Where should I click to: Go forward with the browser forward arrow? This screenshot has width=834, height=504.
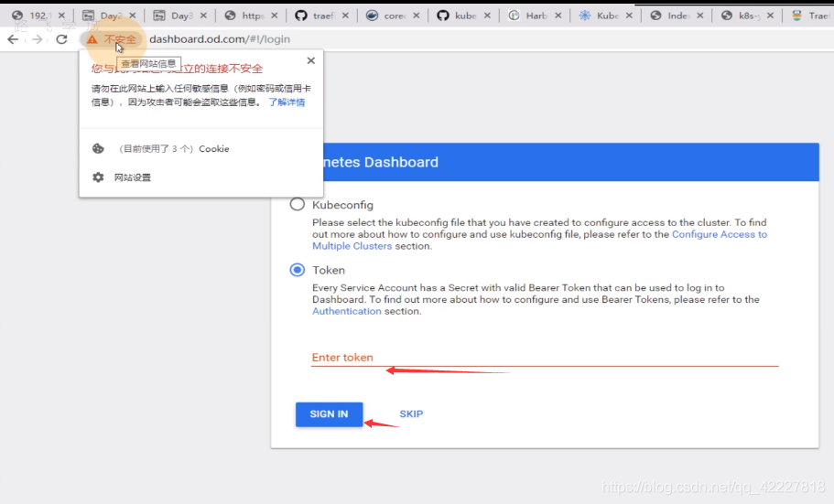pyautogui.click(x=37, y=39)
